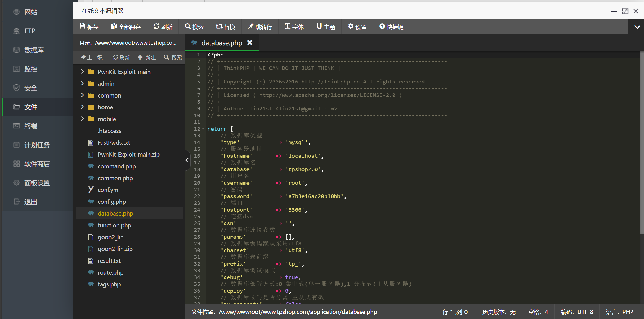Click 上一级 to go up one directory

[92, 57]
